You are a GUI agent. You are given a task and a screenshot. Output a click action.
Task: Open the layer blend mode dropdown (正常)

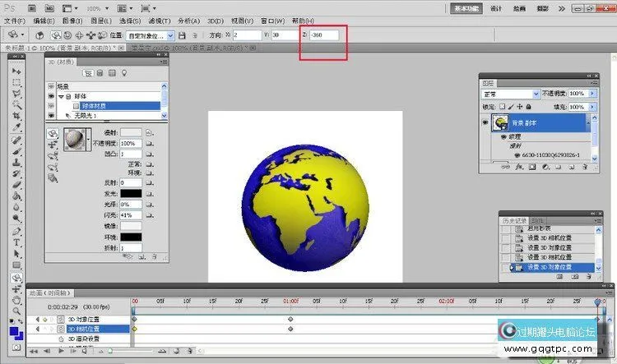(x=510, y=94)
